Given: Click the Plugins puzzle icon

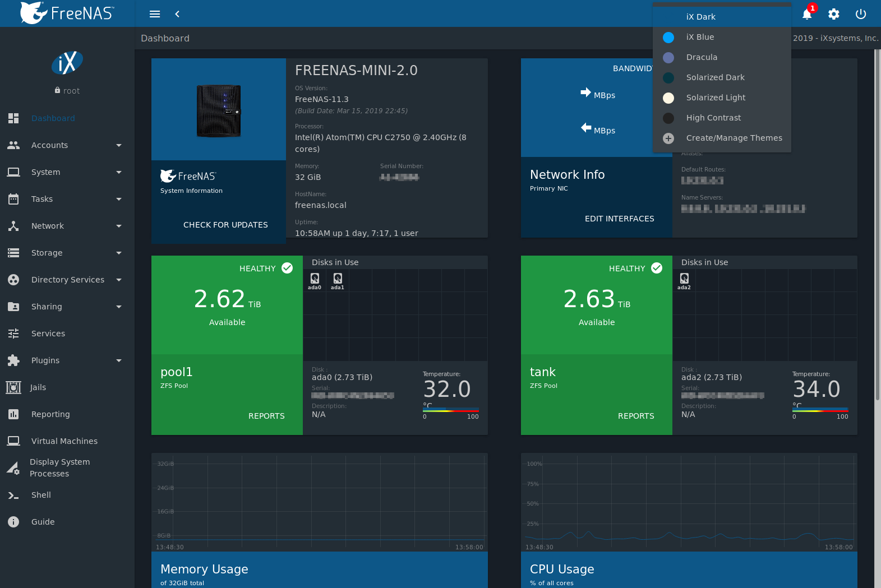Looking at the screenshot, I should [13, 360].
